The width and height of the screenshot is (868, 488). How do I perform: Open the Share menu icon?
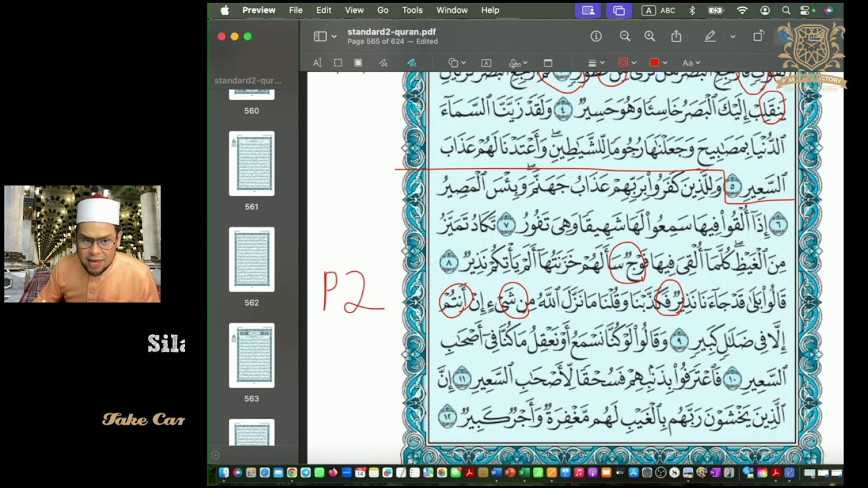(676, 37)
